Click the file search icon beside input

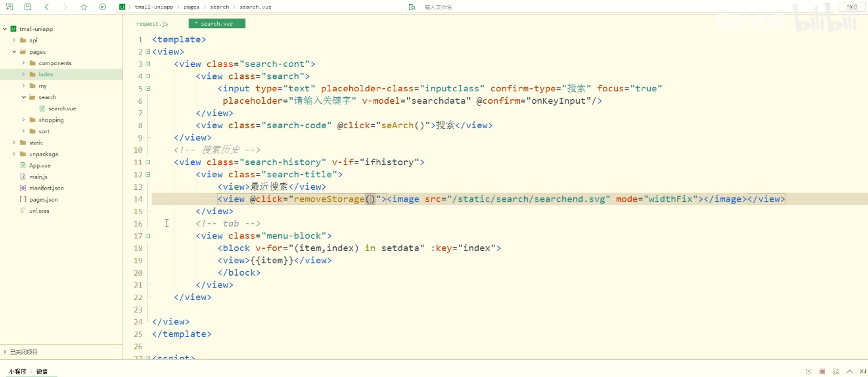click(411, 7)
